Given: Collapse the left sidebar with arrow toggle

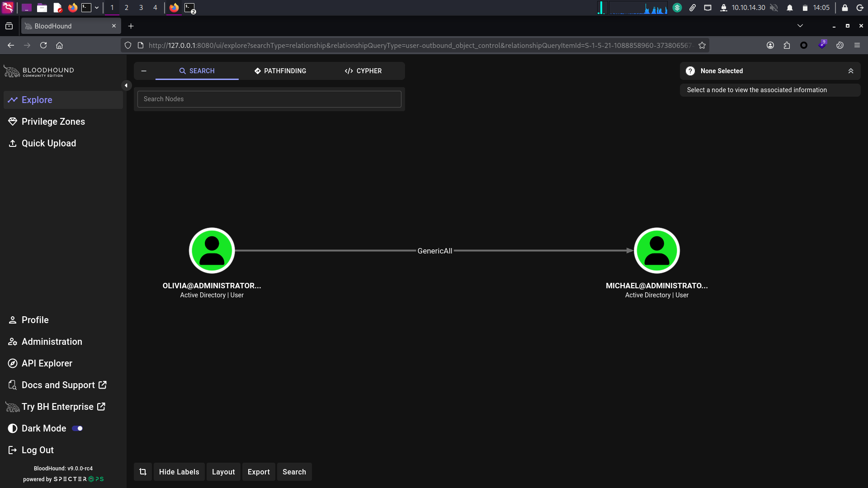Looking at the screenshot, I should [126, 85].
